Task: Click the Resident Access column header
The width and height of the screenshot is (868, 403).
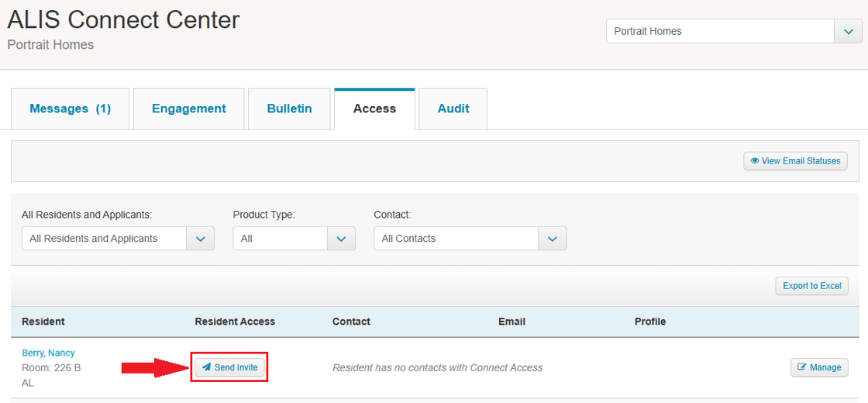Action: (x=235, y=322)
